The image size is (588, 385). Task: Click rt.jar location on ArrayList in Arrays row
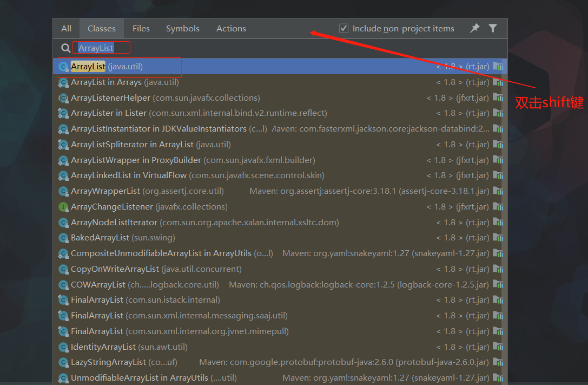(463, 82)
